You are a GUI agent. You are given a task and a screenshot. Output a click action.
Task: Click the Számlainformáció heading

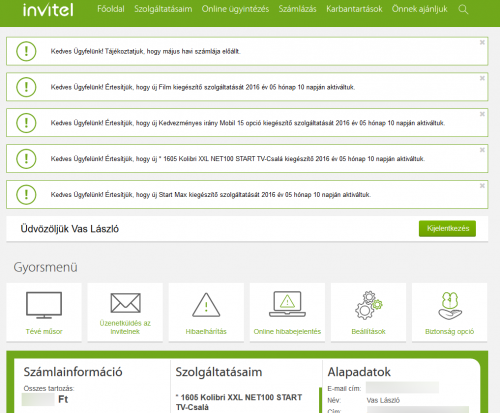[73, 372]
